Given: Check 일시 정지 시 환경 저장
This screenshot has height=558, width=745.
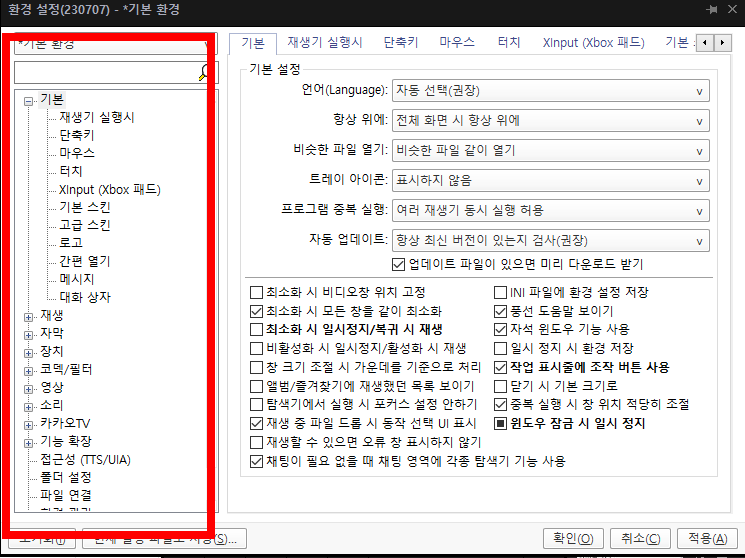Looking at the screenshot, I should pyautogui.click(x=500, y=348).
